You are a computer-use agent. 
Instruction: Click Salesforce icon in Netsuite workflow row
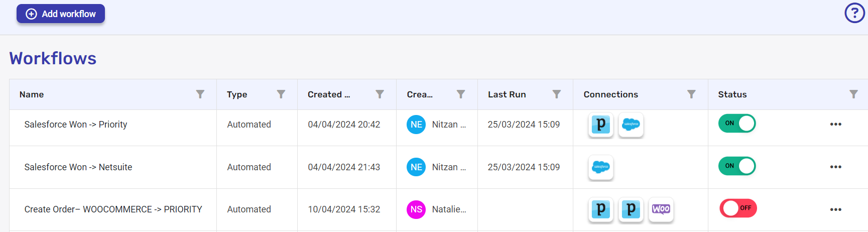(x=600, y=167)
